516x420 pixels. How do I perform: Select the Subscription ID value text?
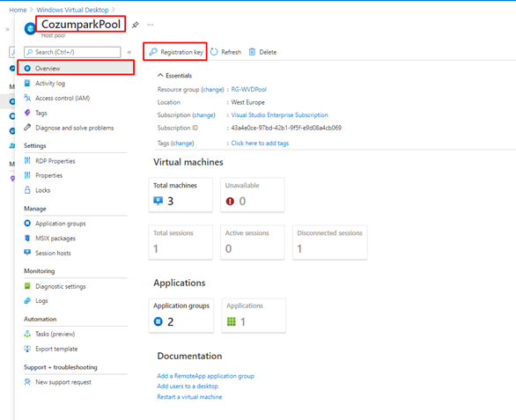click(286, 128)
